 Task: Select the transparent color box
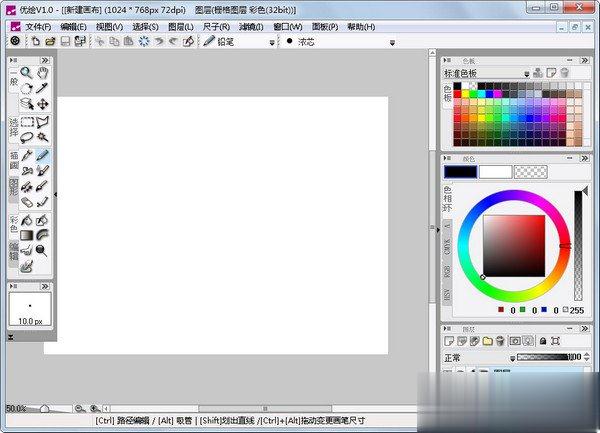pyautogui.click(x=530, y=172)
